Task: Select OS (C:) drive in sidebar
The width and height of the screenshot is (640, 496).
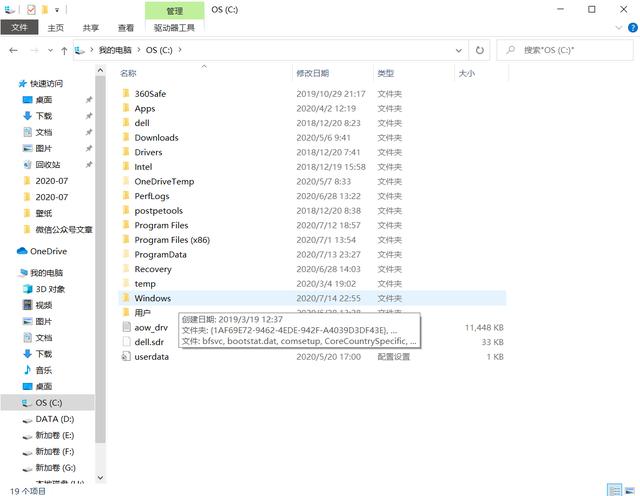Action: [x=47, y=403]
